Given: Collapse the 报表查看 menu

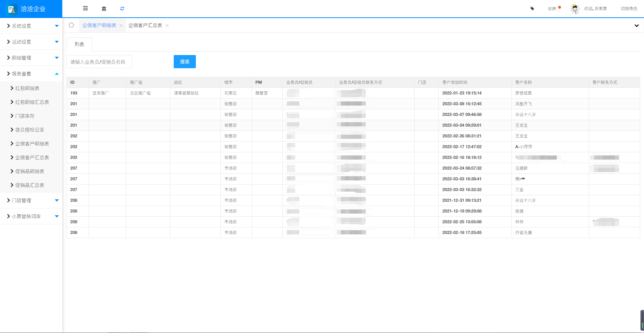Looking at the screenshot, I should 31,74.
